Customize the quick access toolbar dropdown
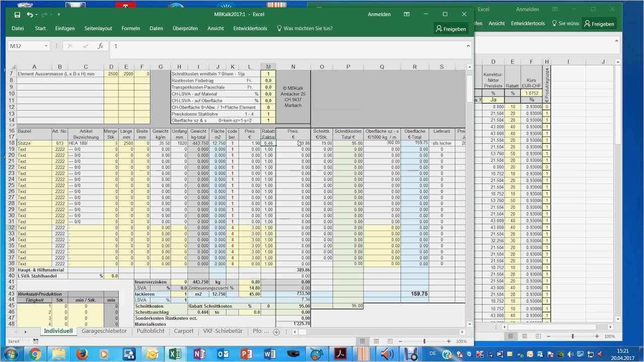 pos(58,15)
